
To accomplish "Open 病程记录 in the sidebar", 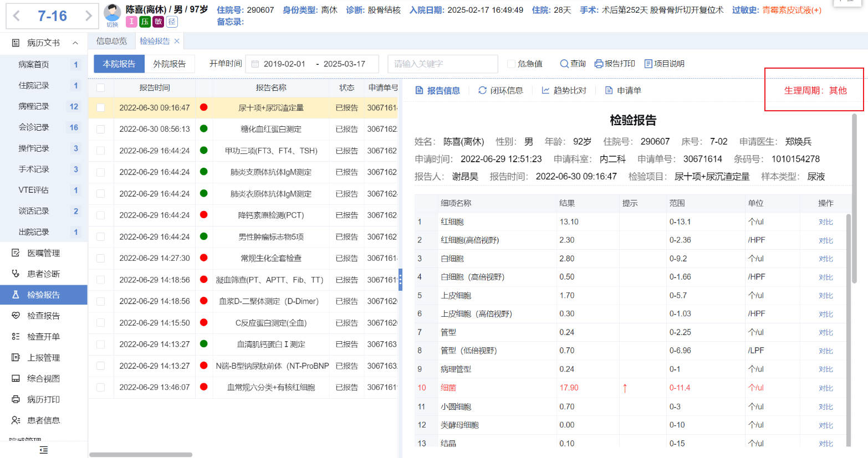I will click(x=44, y=106).
